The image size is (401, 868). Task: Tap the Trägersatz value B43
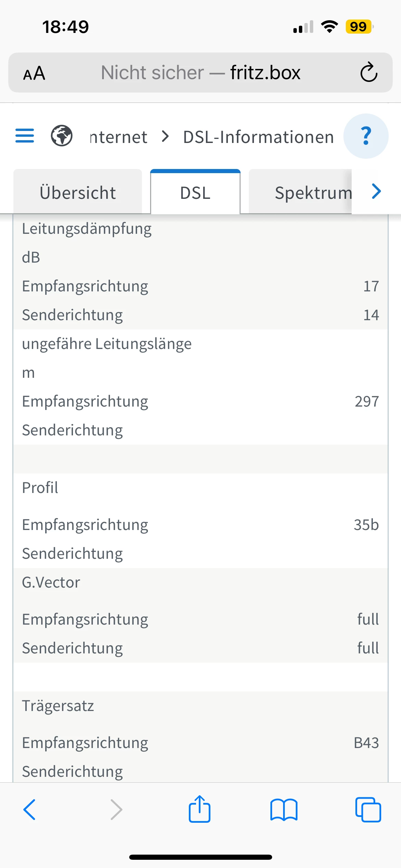pos(366,743)
